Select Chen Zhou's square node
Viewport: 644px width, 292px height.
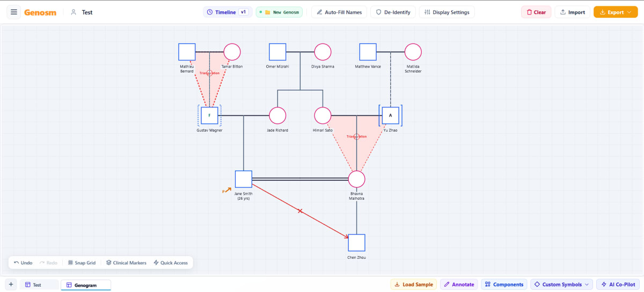tap(356, 243)
